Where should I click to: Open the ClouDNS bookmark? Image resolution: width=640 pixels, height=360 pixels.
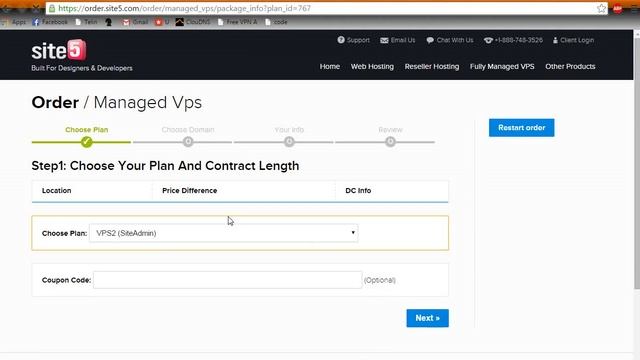193,22
